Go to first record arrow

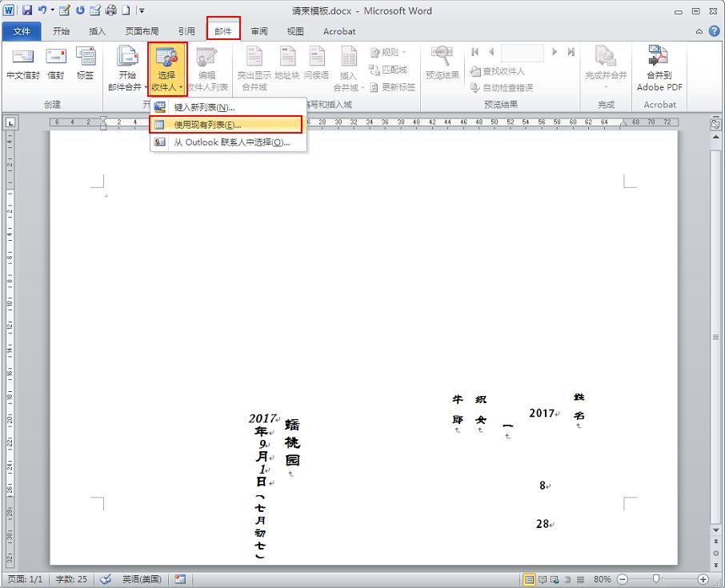point(475,52)
